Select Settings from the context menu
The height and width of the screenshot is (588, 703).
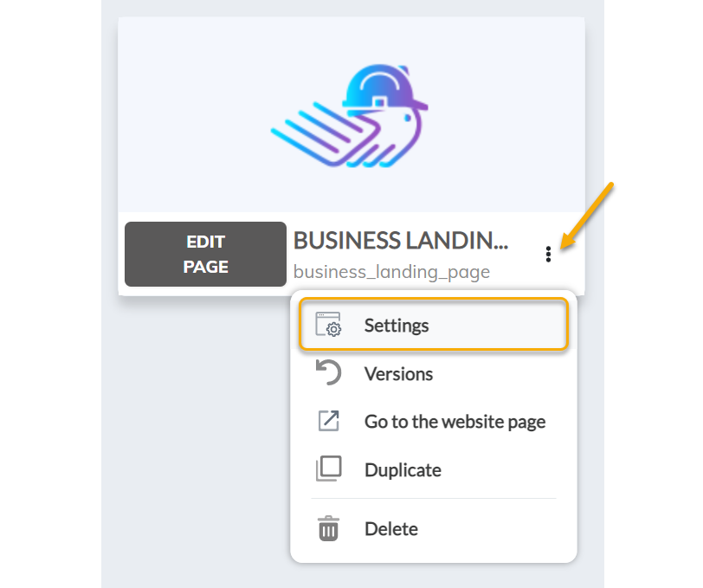point(434,324)
